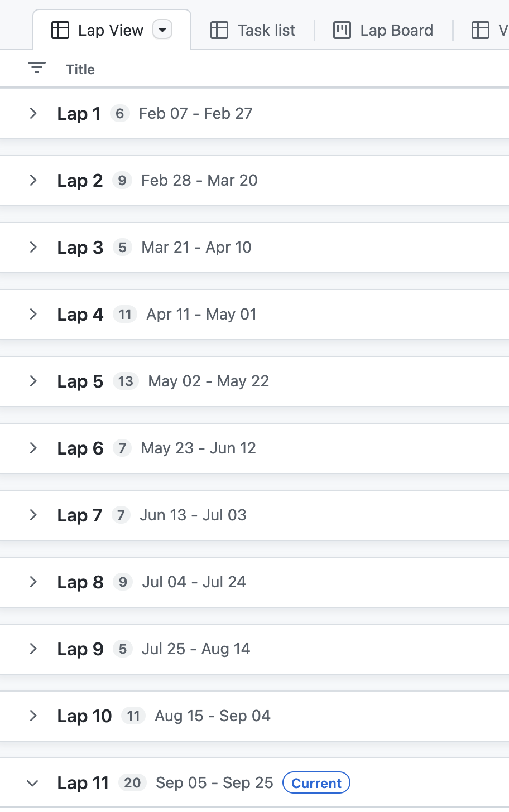This screenshot has height=812, width=509.
Task: Select the Lap 3 row
Action: 80,247
